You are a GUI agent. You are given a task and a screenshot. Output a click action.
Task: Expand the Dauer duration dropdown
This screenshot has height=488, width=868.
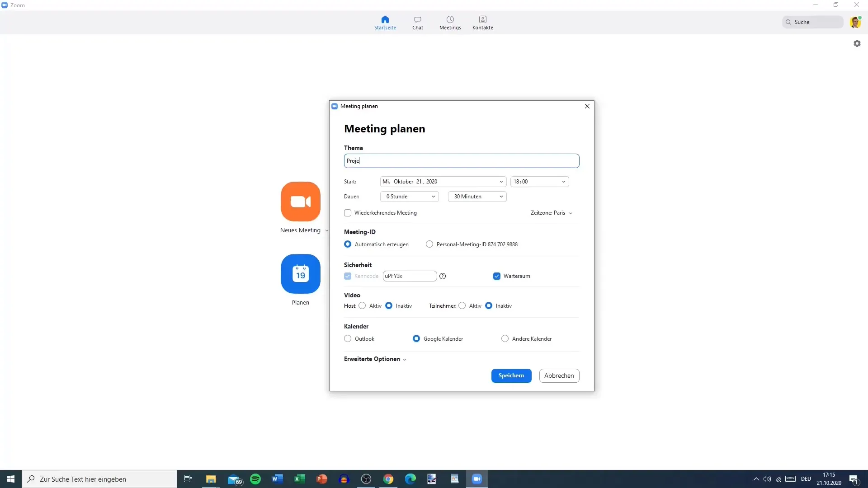tap(433, 196)
